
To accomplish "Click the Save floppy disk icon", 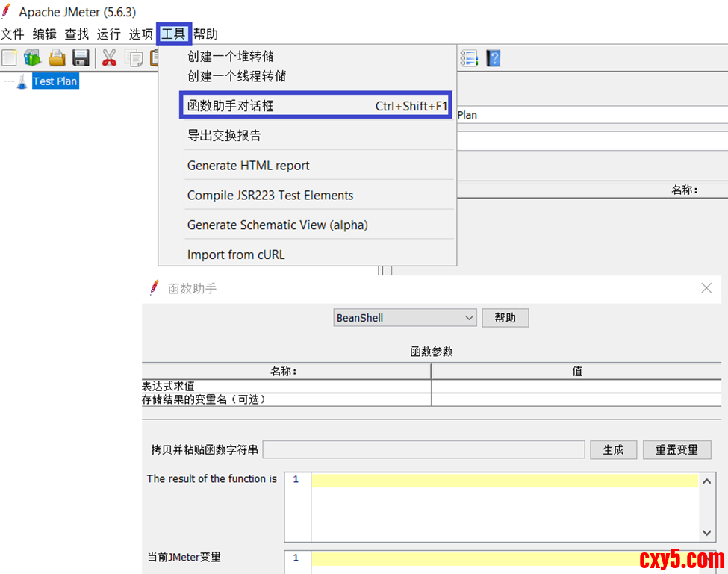I will (81, 58).
